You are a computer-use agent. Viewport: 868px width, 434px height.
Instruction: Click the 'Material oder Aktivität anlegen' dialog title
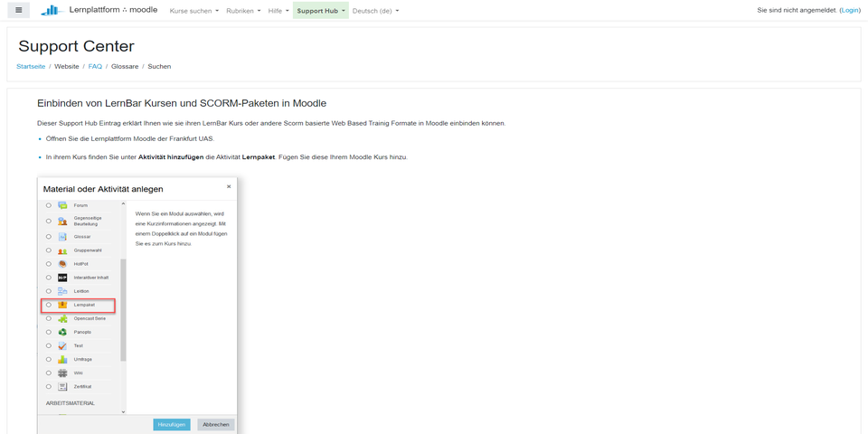pos(103,189)
